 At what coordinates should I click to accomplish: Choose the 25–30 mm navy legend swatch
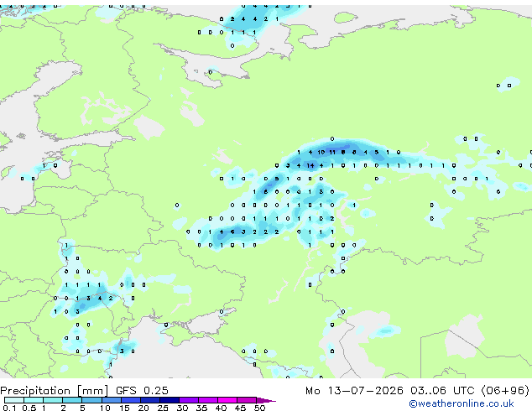tap(170, 400)
